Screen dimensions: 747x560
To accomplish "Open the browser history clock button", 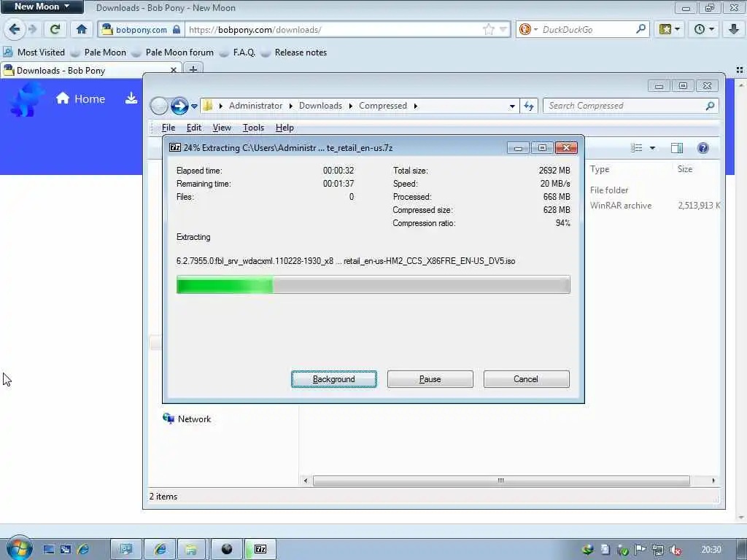I will tap(704, 29).
